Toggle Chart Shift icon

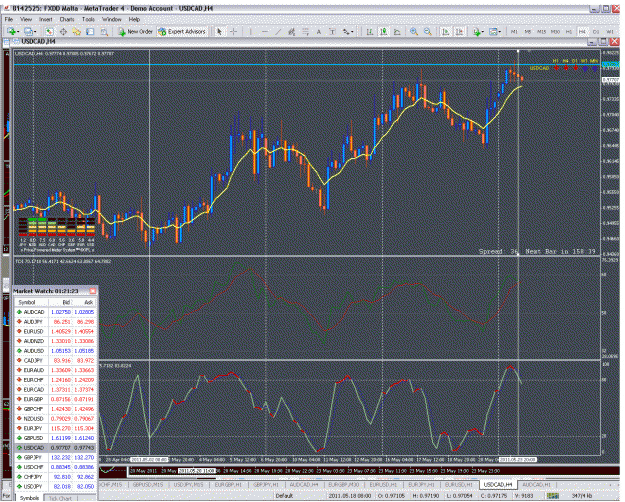coord(459,31)
